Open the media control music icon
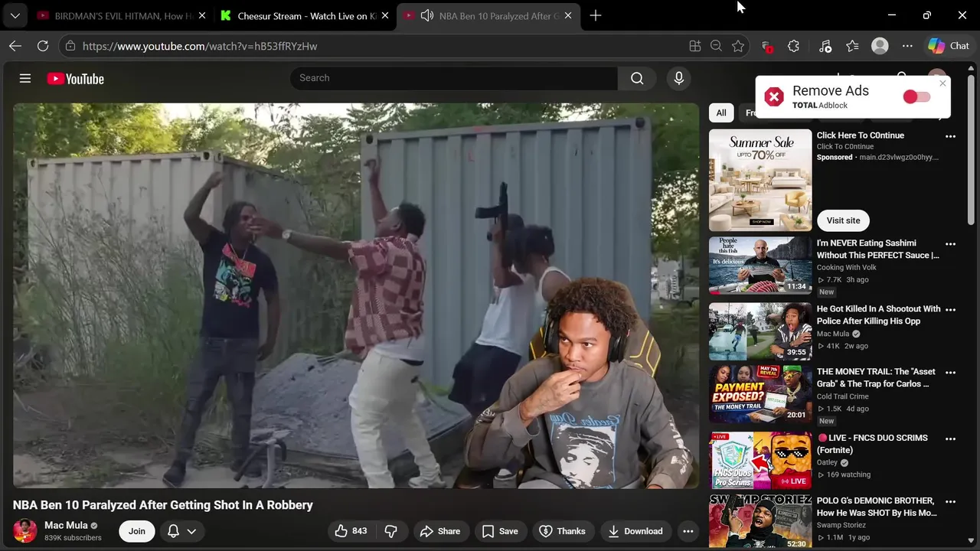Screen dimensions: 980x551 pyautogui.click(x=825, y=46)
